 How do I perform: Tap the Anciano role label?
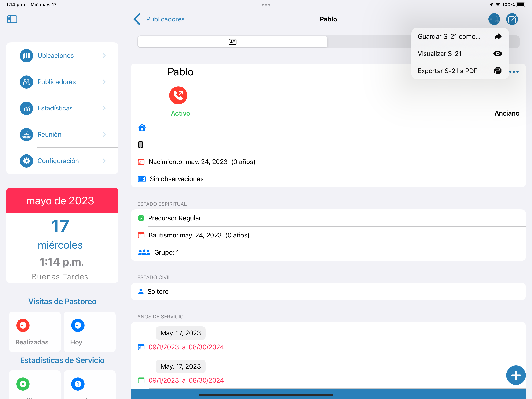[x=507, y=113]
